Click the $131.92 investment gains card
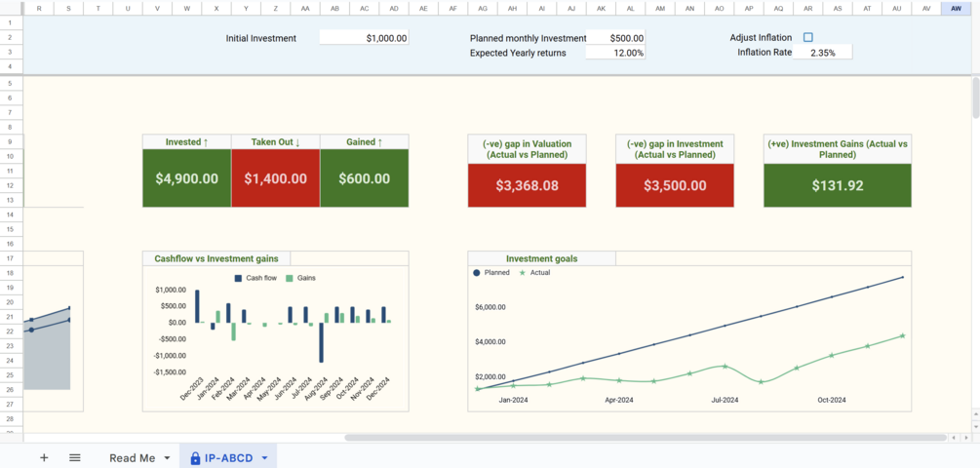The image size is (980, 468). pos(838,185)
